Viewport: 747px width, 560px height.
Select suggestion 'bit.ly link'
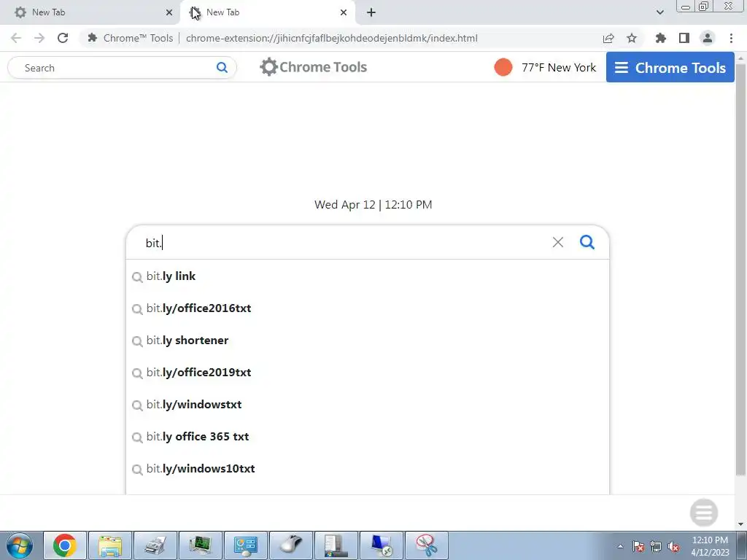368,276
